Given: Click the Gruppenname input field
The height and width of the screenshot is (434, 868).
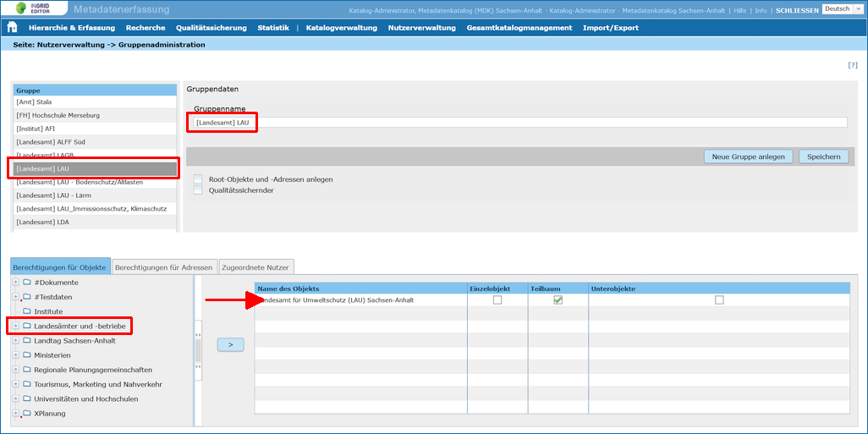Looking at the screenshot, I should (x=520, y=123).
